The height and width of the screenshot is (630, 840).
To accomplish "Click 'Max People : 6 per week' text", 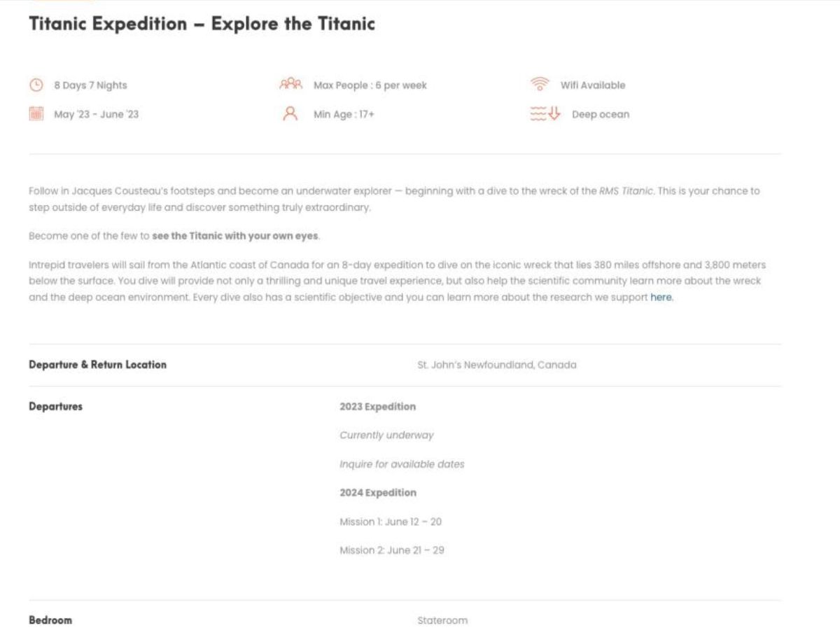I will (x=370, y=85).
